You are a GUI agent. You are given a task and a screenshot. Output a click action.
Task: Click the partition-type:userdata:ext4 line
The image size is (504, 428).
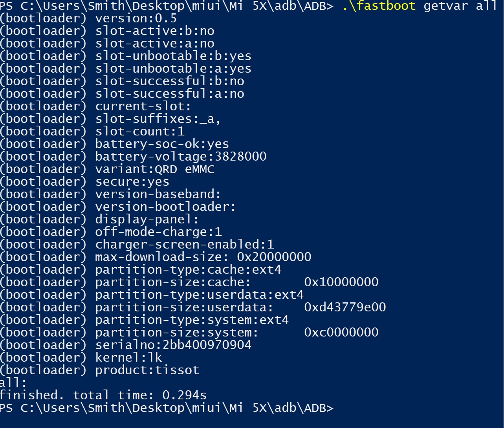(152, 294)
